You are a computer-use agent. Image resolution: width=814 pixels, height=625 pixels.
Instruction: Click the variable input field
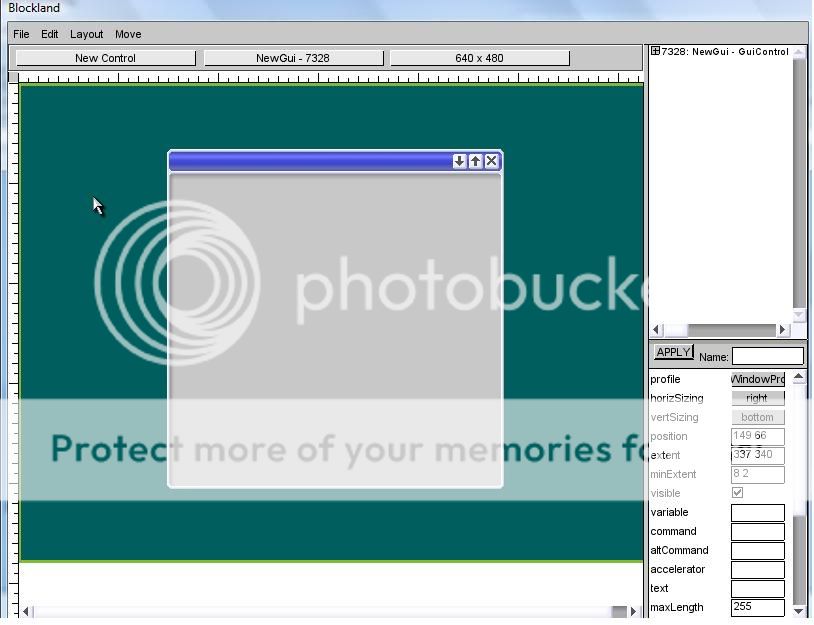757,513
